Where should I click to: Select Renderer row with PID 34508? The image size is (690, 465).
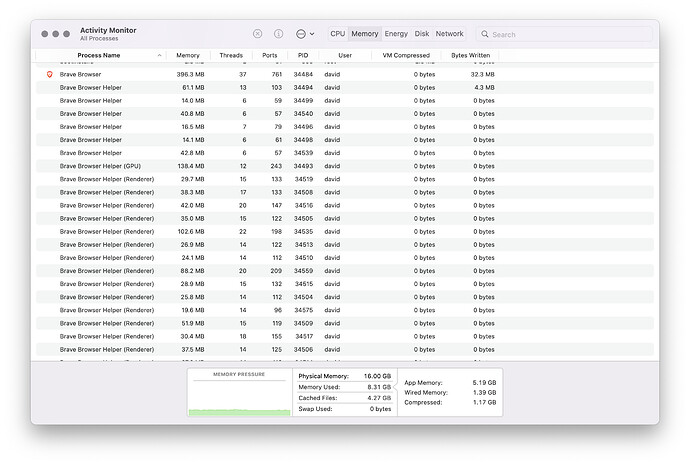345,192
